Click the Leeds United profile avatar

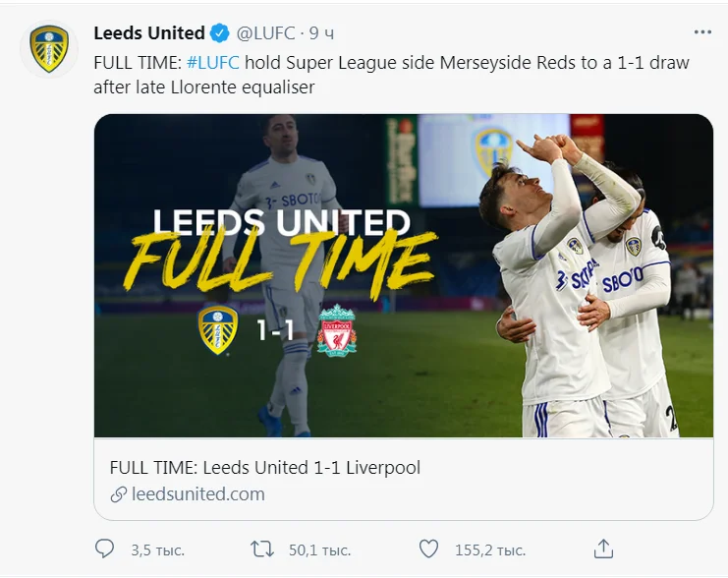click(x=48, y=49)
